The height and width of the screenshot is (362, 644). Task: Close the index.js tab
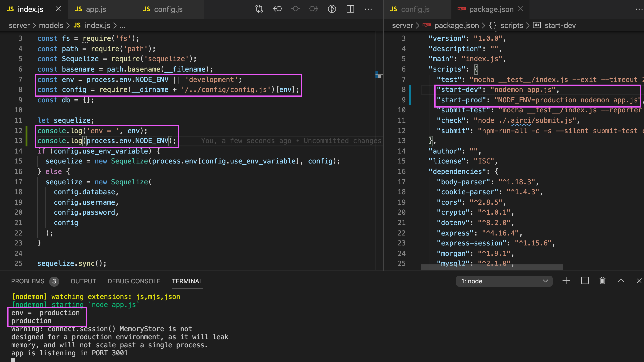[x=58, y=9]
